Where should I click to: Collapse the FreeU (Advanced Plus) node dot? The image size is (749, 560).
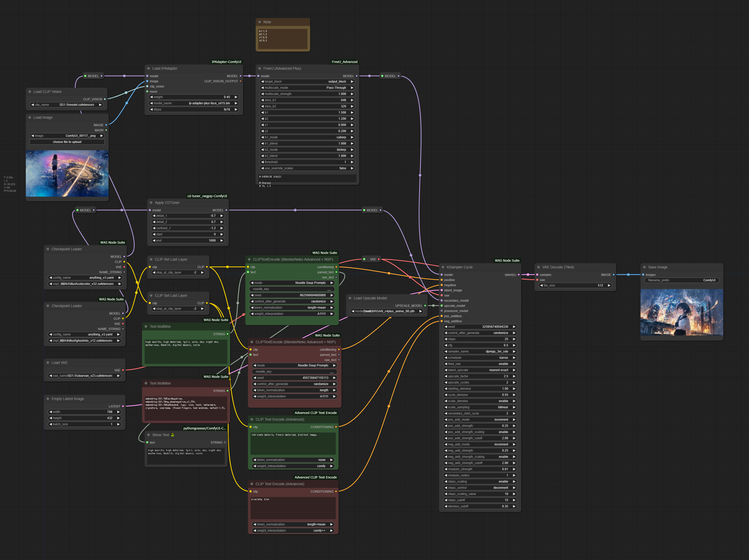click(260, 68)
